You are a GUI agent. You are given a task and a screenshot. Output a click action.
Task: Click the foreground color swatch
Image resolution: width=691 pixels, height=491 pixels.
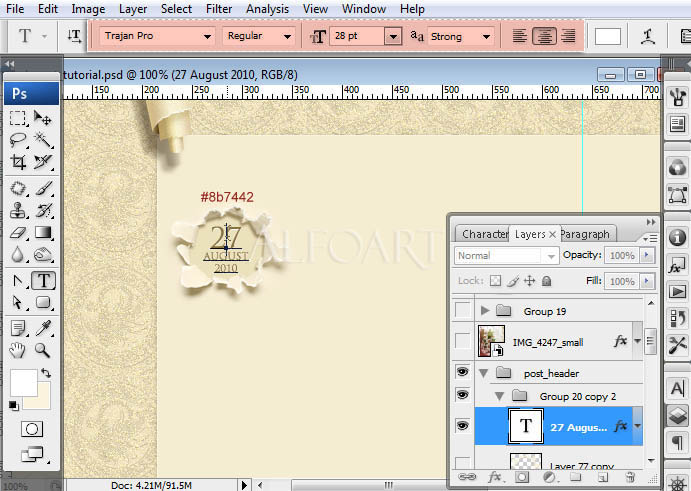pyautogui.click(x=24, y=383)
